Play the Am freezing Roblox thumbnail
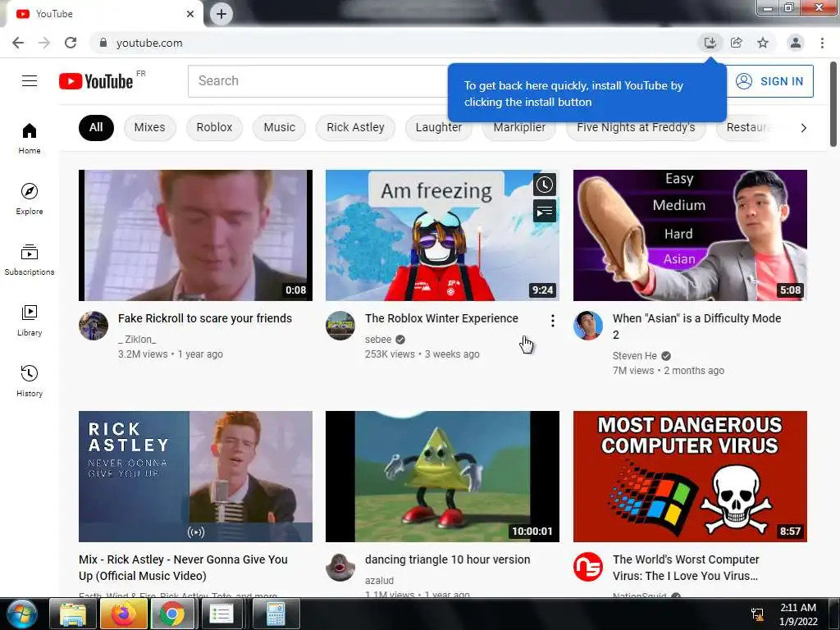 (442, 235)
